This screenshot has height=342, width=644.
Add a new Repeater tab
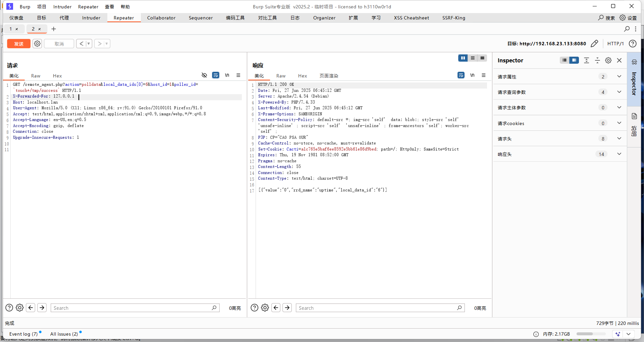(54, 29)
